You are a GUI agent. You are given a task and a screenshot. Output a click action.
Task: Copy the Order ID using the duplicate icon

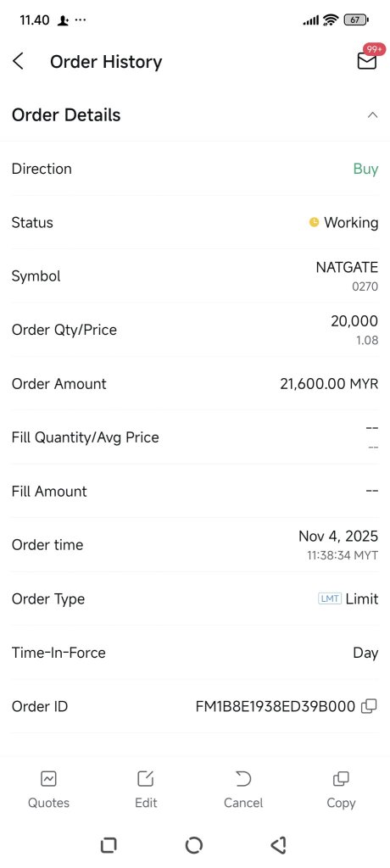369,706
